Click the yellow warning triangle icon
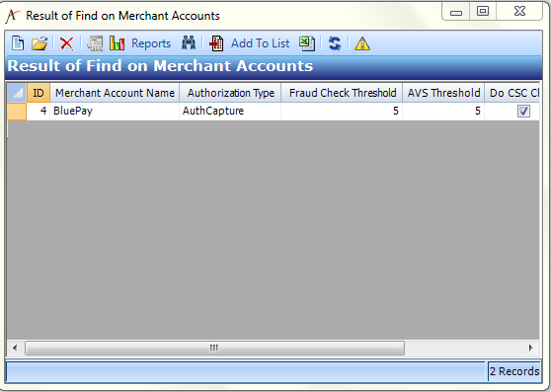 coord(362,43)
